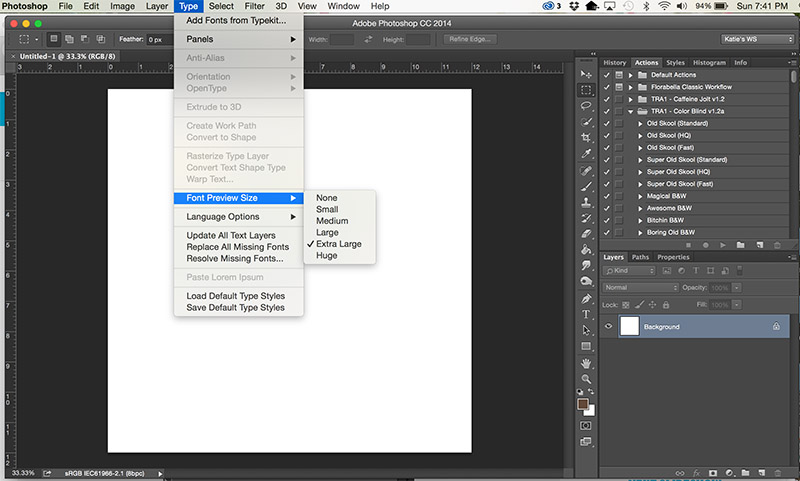Toggle dialog box for Default Actions
Image resolution: width=800 pixels, height=481 pixels.
pos(619,75)
